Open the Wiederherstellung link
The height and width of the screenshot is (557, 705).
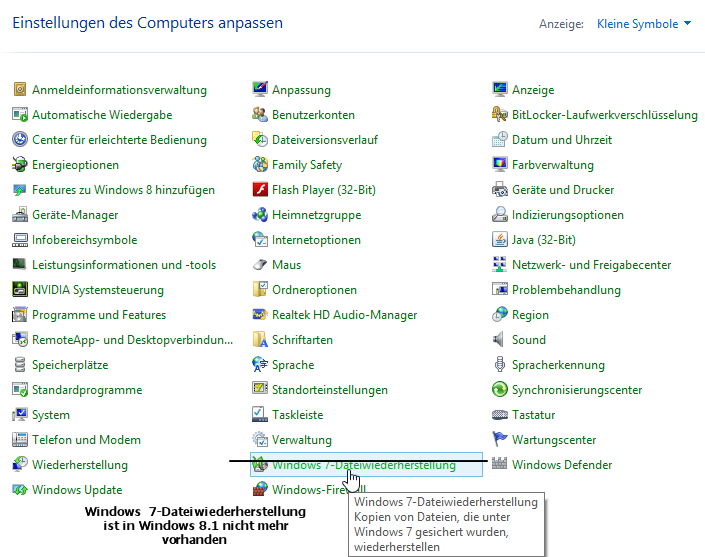coord(80,464)
